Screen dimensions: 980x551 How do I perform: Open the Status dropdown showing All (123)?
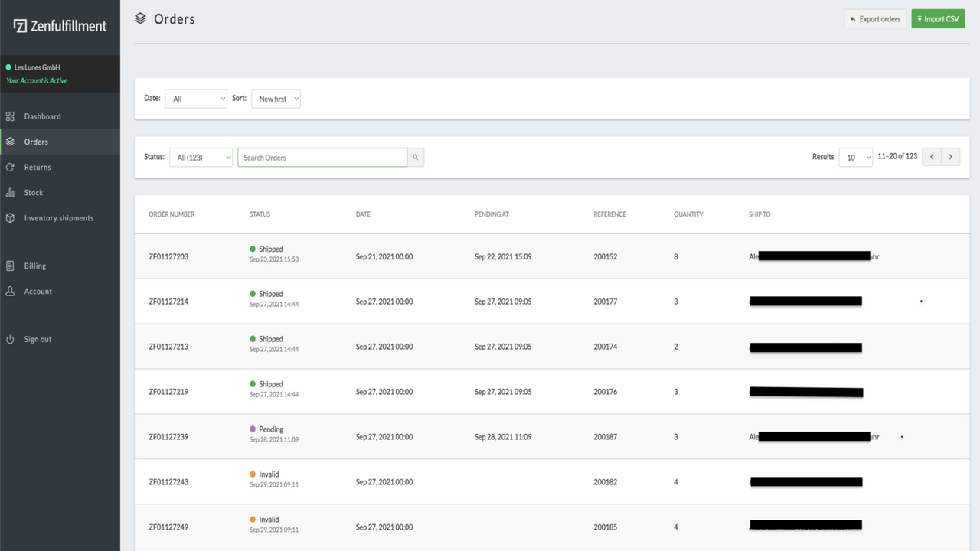point(201,158)
